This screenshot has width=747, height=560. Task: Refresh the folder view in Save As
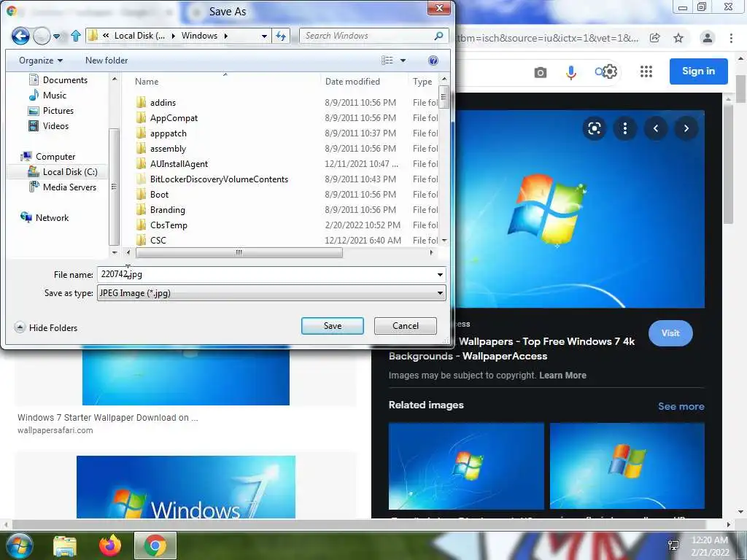281,36
